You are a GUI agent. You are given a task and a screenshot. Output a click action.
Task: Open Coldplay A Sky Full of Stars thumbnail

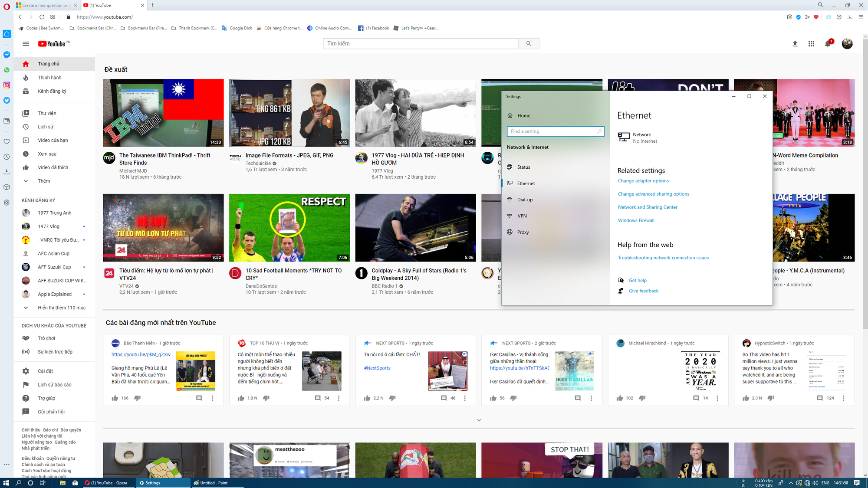415,228
